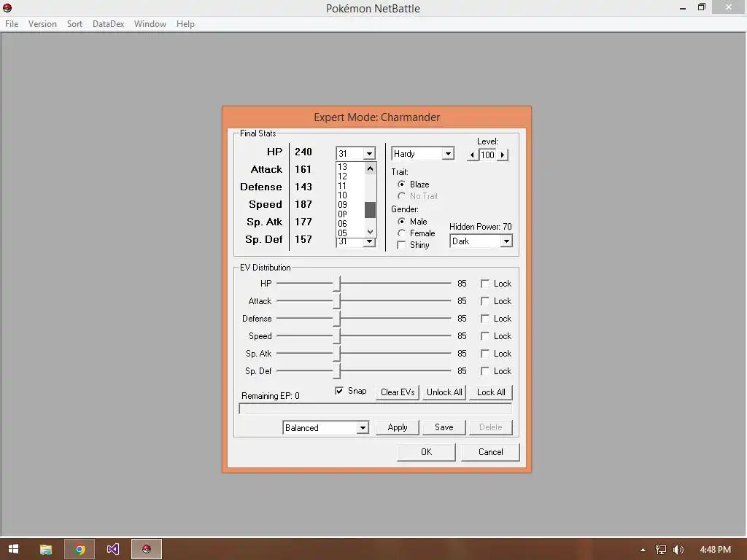Click the HP EV slider handle
Viewport: 747px width, 560px height.
[337, 284]
